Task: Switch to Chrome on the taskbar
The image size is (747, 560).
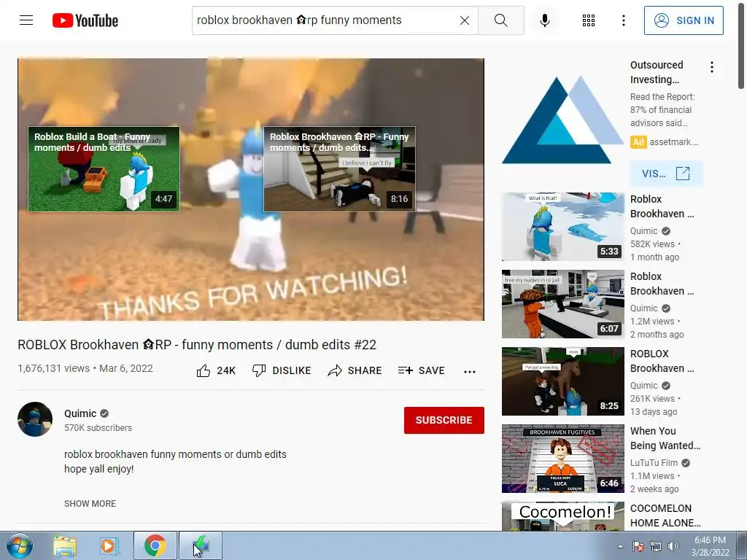Action: point(155,545)
